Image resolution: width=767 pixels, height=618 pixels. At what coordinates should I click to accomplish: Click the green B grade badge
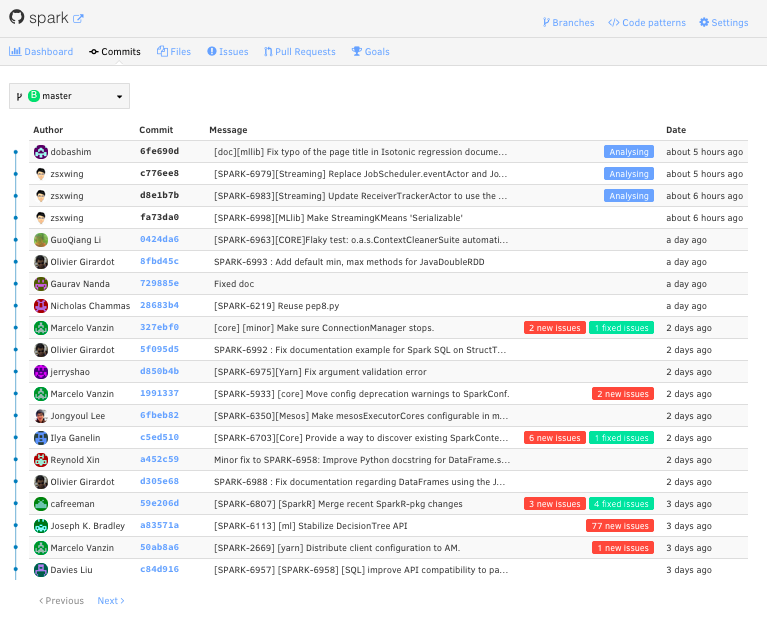click(x=34, y=95)
